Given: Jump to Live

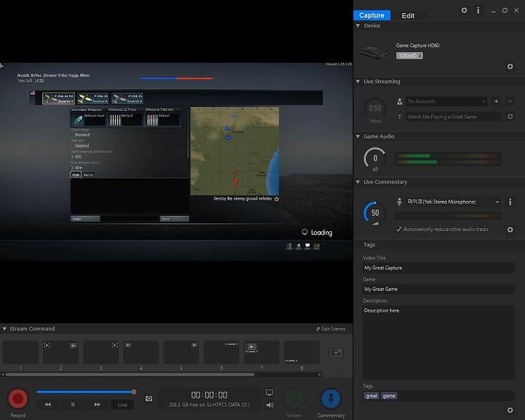Looking at the screenshot, I should click(x=122, y=405).
